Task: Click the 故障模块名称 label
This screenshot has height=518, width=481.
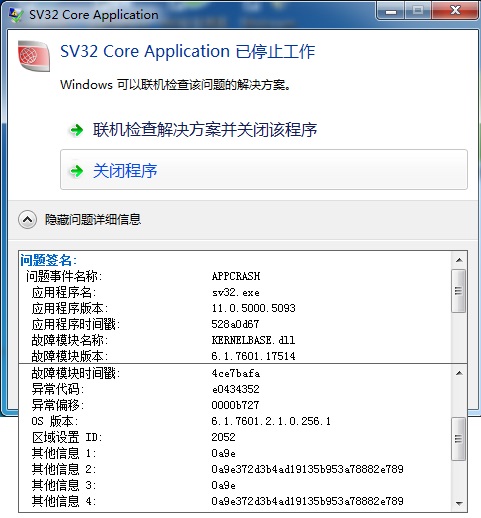Action: 70,340
